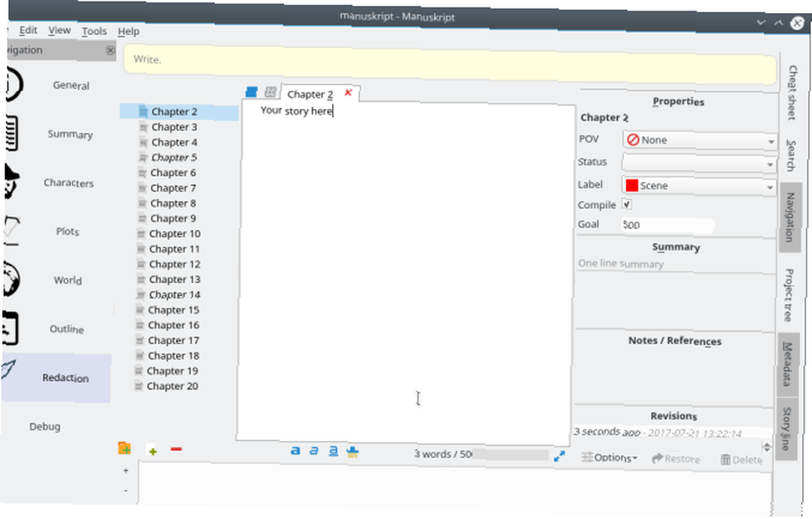Apply underline blue text formatting icon
Image resolution: width=812 pixels, height=519 pixels.
coord(333,451)
